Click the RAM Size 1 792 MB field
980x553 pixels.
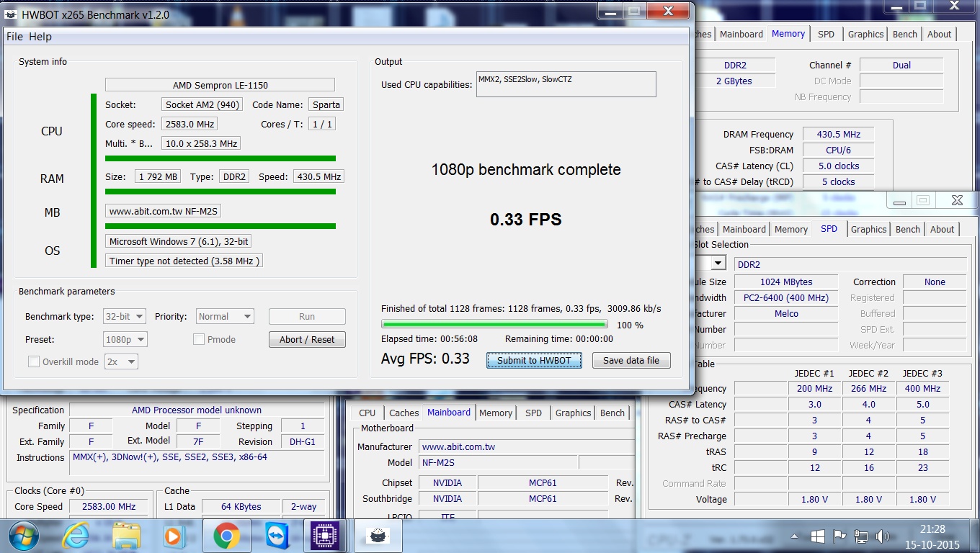click(157, 176)
